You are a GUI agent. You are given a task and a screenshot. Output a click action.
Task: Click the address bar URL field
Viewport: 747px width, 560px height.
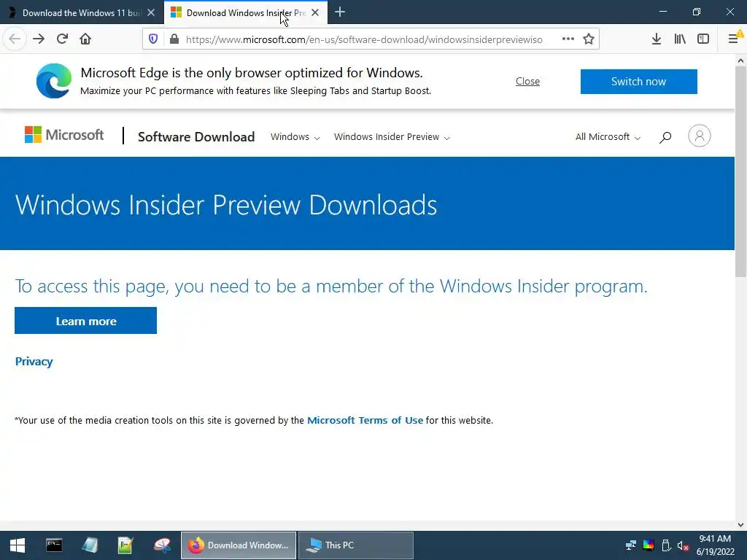tap(365, 39)
